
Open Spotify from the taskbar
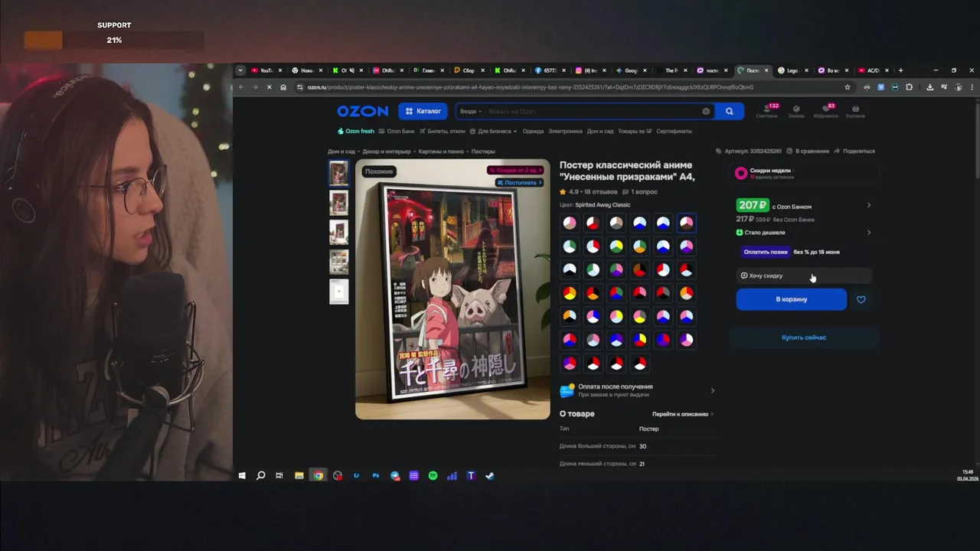pos(433,475)
